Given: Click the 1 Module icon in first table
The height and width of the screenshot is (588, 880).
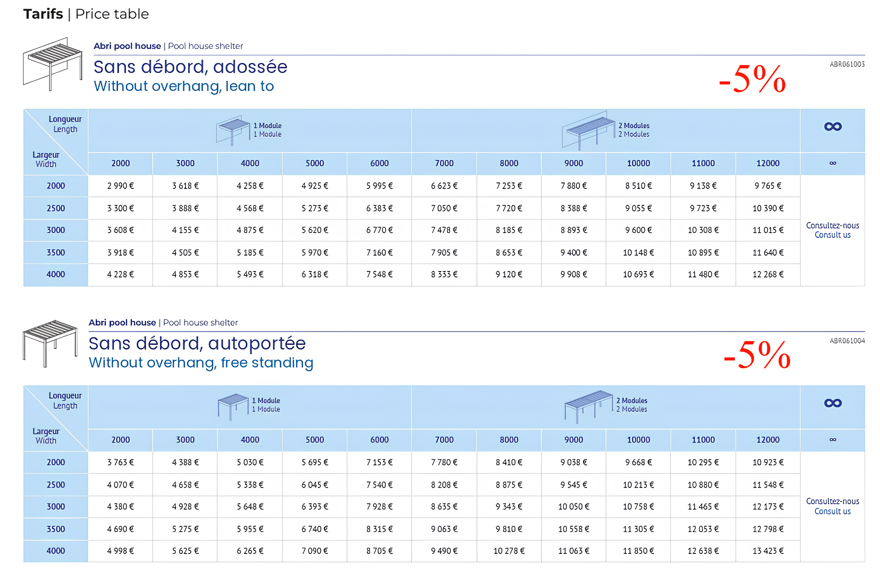Looking at the screenshot, I should click(x=232, y=130).
